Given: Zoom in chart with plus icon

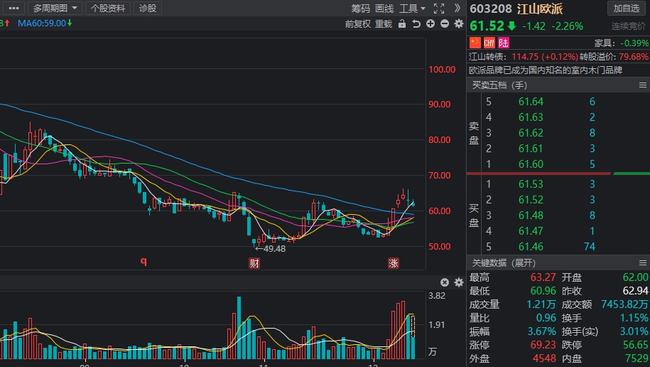Looking at the screenshot, I should [430, 24].
